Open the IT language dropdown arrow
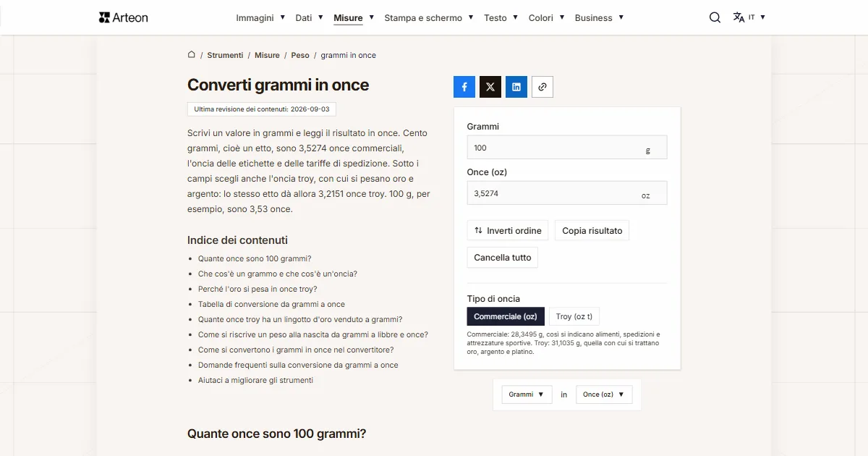The height and width of the screenshot is (456, 868). [x=762, y=17]
